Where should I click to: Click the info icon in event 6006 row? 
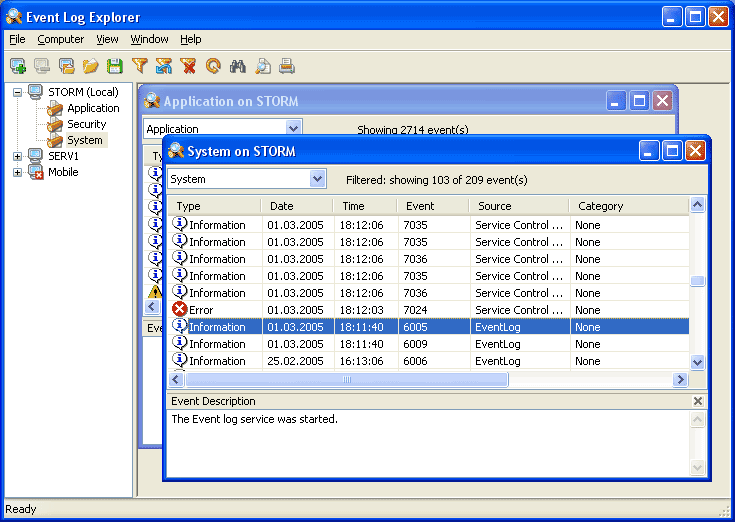pyautogui.click(x=180, y=360)
